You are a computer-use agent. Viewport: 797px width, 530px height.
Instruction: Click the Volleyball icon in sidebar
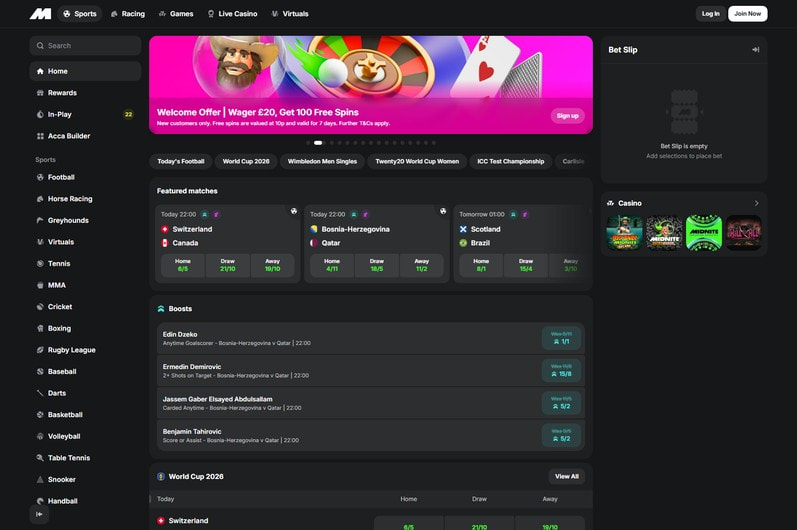(40, 437)
